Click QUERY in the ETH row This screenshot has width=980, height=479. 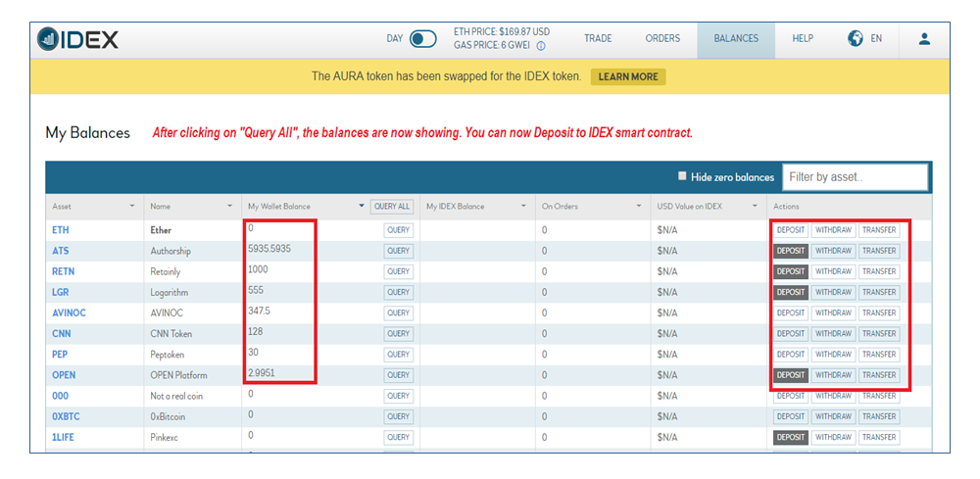pyautogui.click(x=398, y=230)
